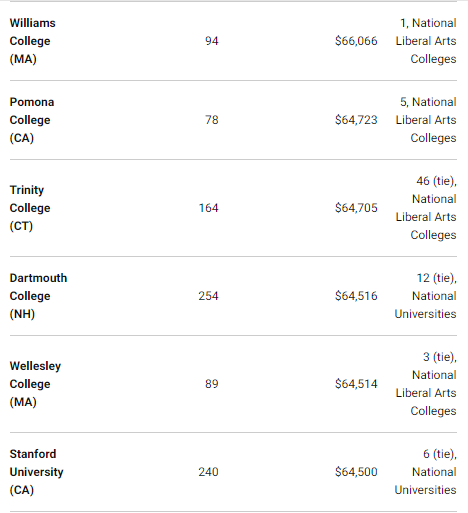Click Trinity's rank 46 (tie) Liberal Arts
The height and width of the screenshot is (513, 468).
[426, 208]
